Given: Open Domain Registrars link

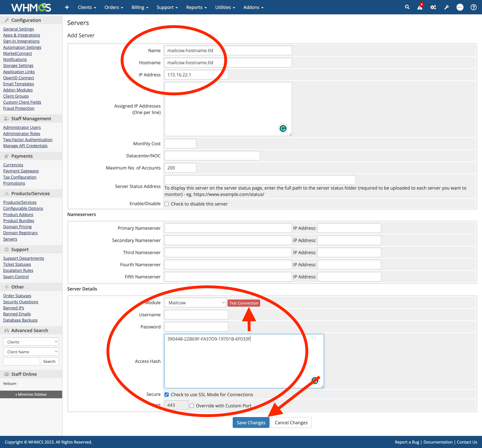Looking at the screenshot, I should click(20, 233).
